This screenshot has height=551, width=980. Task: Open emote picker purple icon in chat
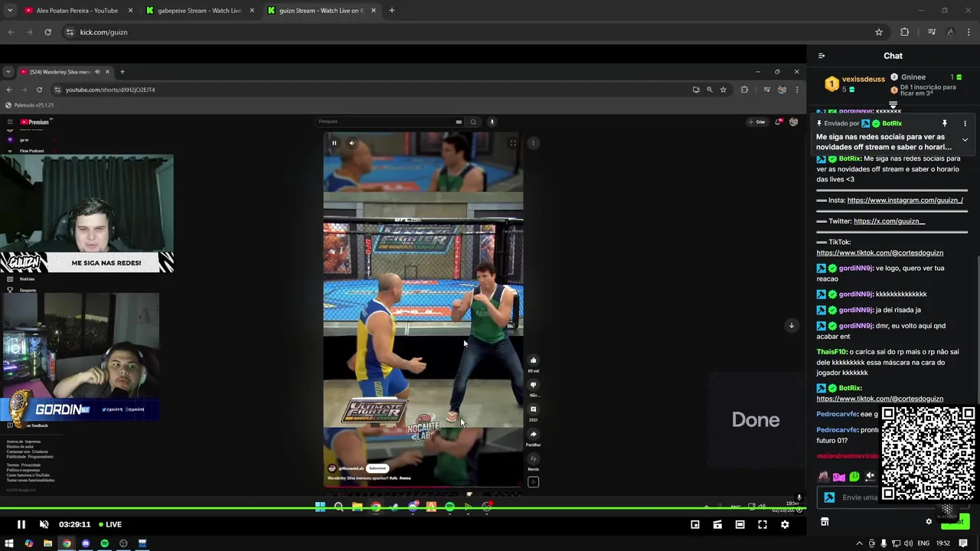point(838,477)
